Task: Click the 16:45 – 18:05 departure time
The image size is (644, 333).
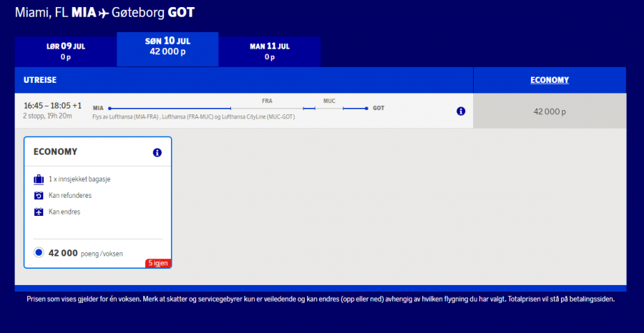Action: [52, 105]
